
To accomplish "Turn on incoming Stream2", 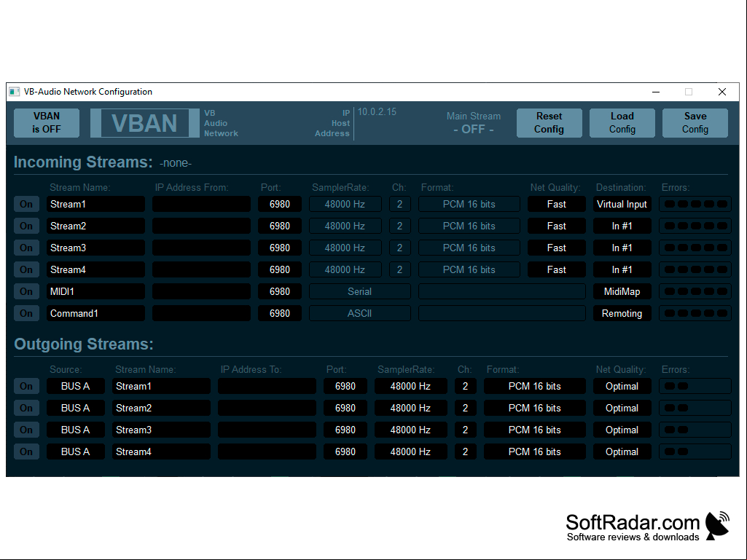I will pos(26,226).
